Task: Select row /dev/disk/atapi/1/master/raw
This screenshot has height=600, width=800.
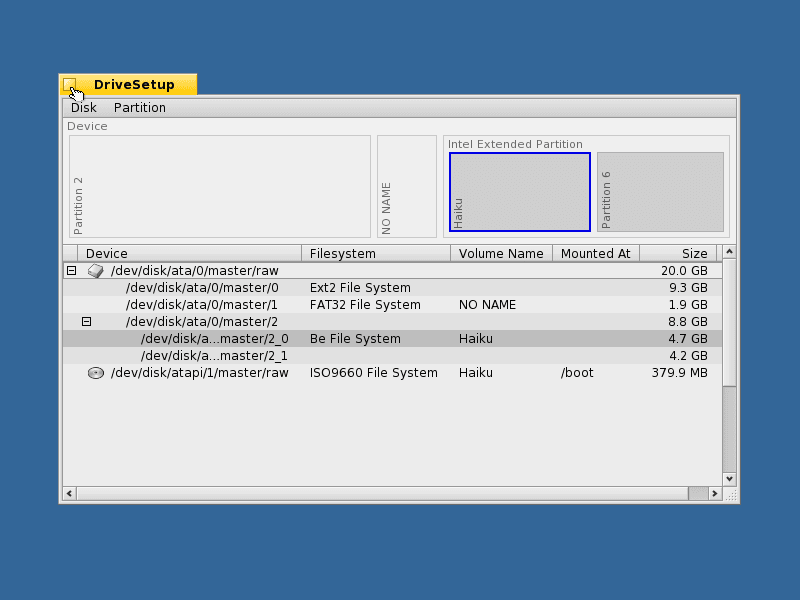Action: [x=392, y=373]
